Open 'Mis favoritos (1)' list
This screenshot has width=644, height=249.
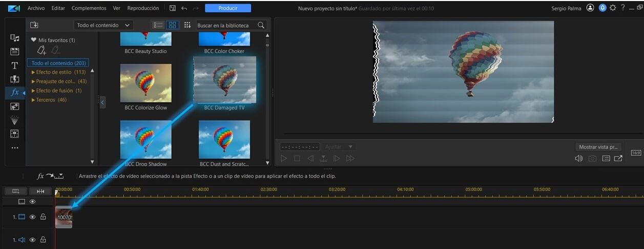click(53, 40)
